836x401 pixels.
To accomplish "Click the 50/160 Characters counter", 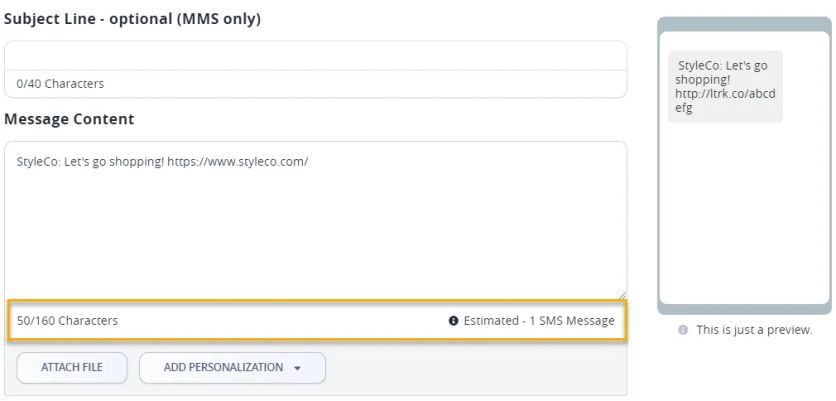I will click(67, 321).
